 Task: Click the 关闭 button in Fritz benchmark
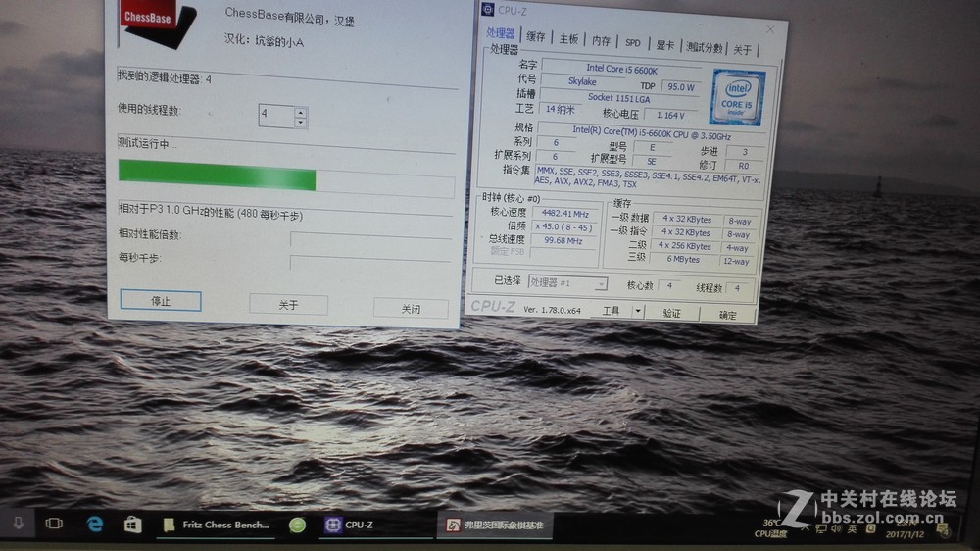click(411, 308)
